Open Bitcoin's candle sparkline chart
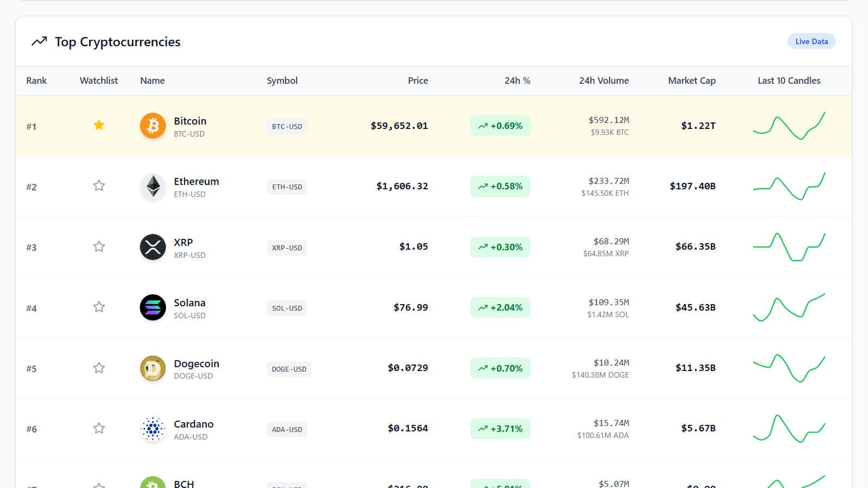The image size is (868, 488). pos(789,126)
